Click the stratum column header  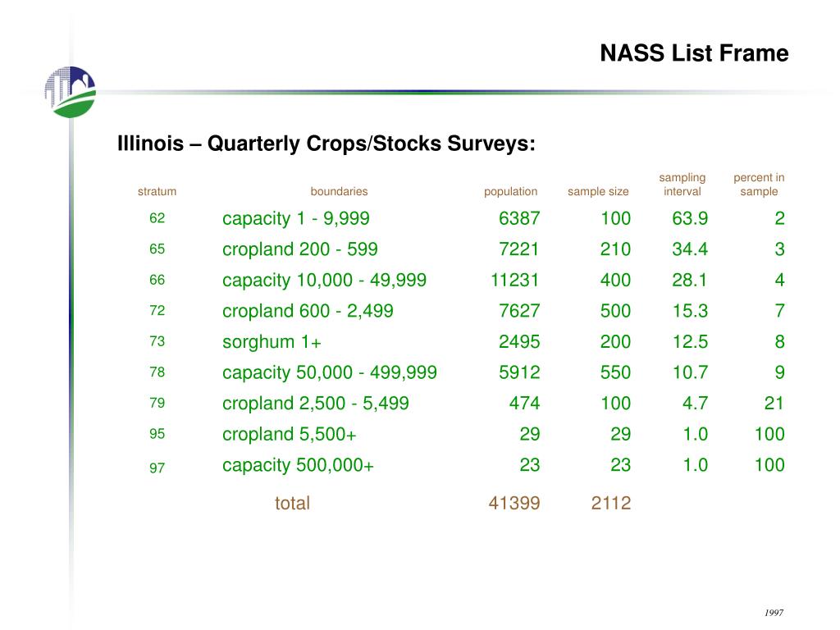[157, 191]
